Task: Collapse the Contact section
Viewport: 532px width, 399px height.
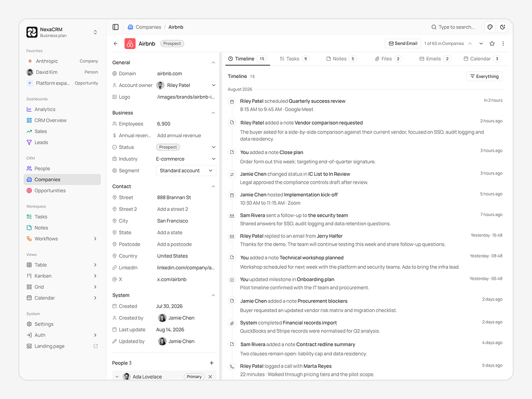Action: pyautogui.click(x=213, y=186)
